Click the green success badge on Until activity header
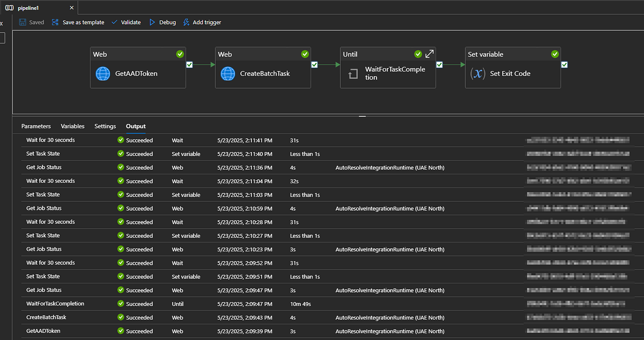Image resolution: width=644 pixels, height=340 pixels. (418, 54)
